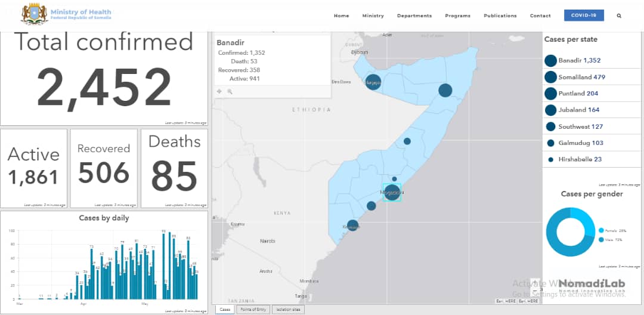The height and width of the screenshot is (315, 644).
Task: Go to the Home page link
Action: [x=341, y=16]
